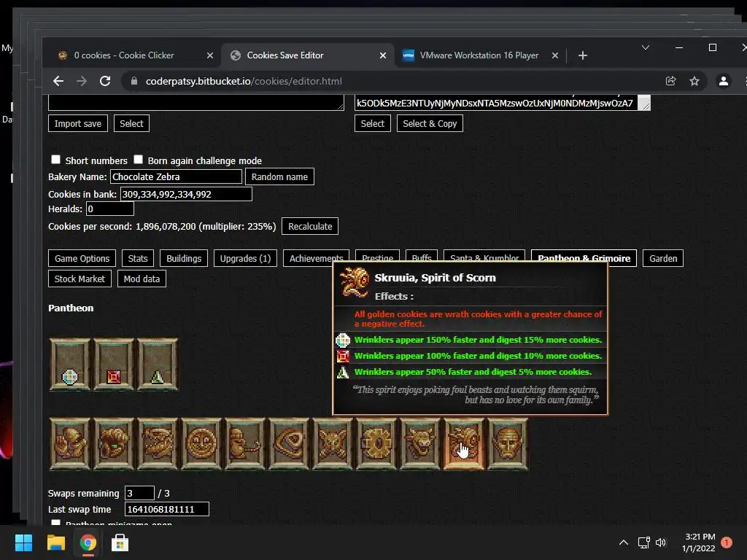Open a new browser tab

(582, 55)
